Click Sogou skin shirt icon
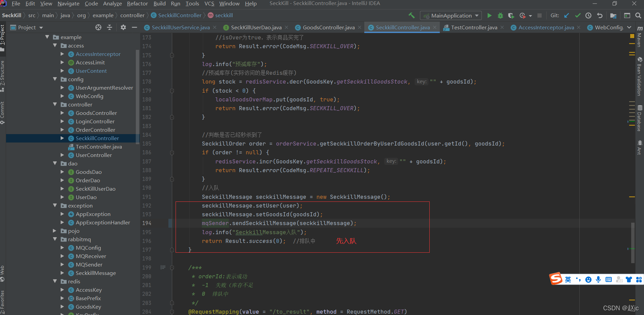 pyautogui.click(x=629, y=280)
